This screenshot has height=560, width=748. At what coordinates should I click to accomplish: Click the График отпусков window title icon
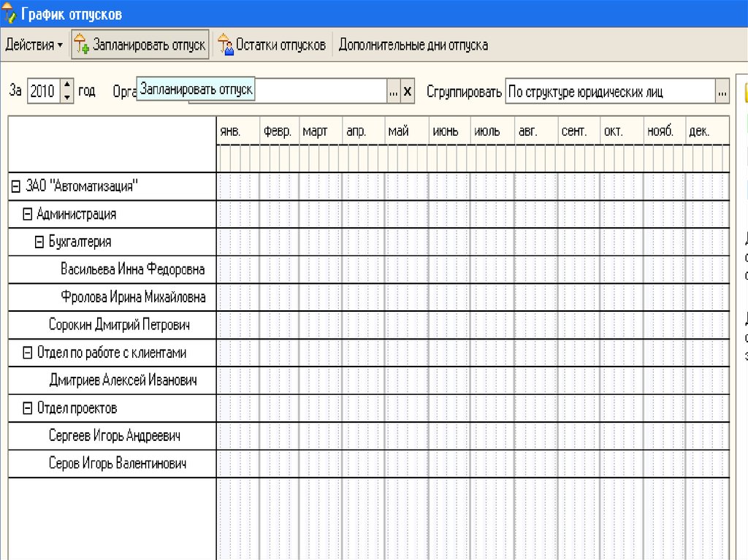point(9,14)
